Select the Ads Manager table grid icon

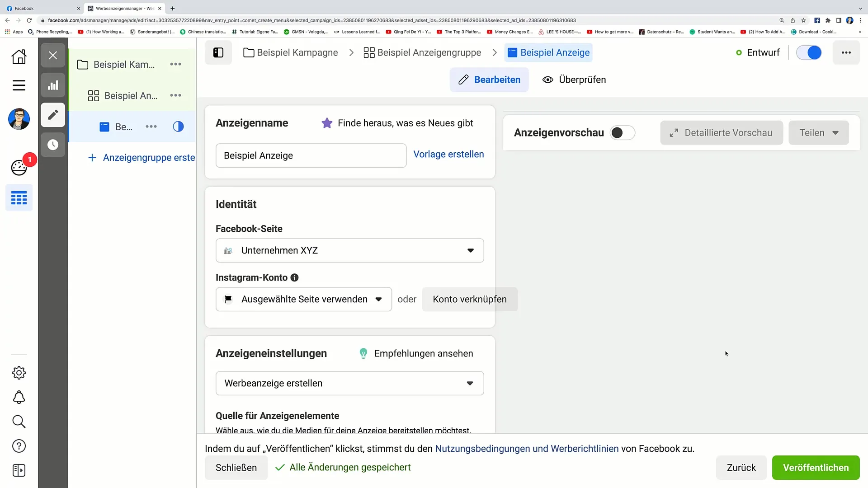(x=19, y=198)
